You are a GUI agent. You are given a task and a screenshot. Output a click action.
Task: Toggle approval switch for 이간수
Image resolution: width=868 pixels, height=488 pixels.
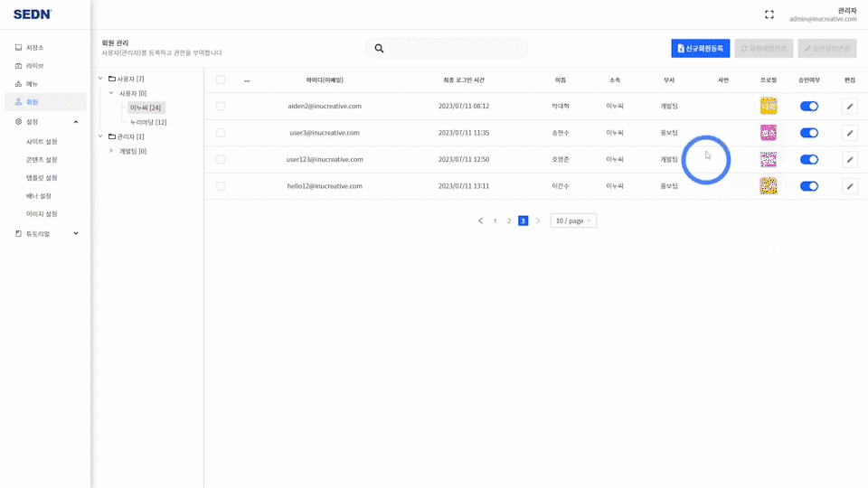pos(808,186)
